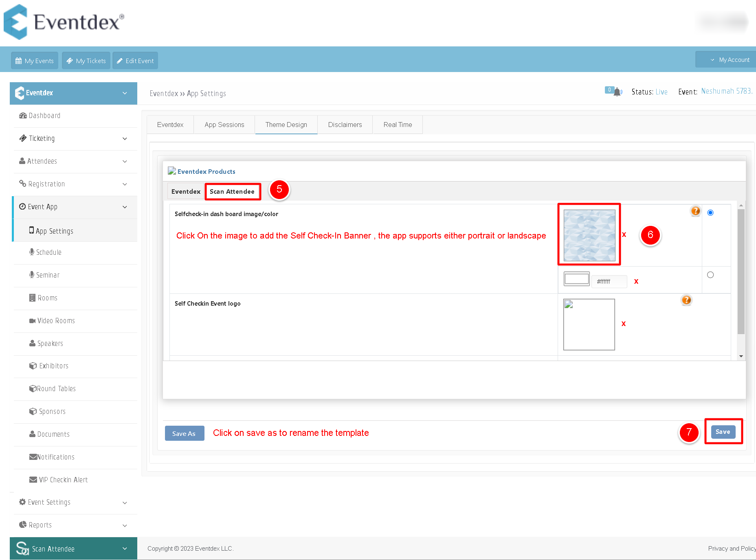Clear the #ffffff color with red X
Screen dimensions: 756x560
(636, 281)
